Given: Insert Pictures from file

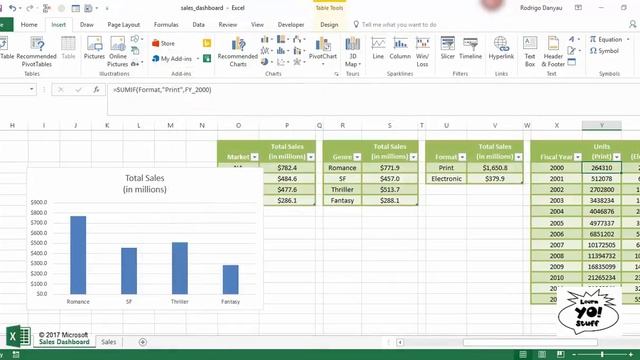Looking at the screenshot, I should tap(94, 48).
